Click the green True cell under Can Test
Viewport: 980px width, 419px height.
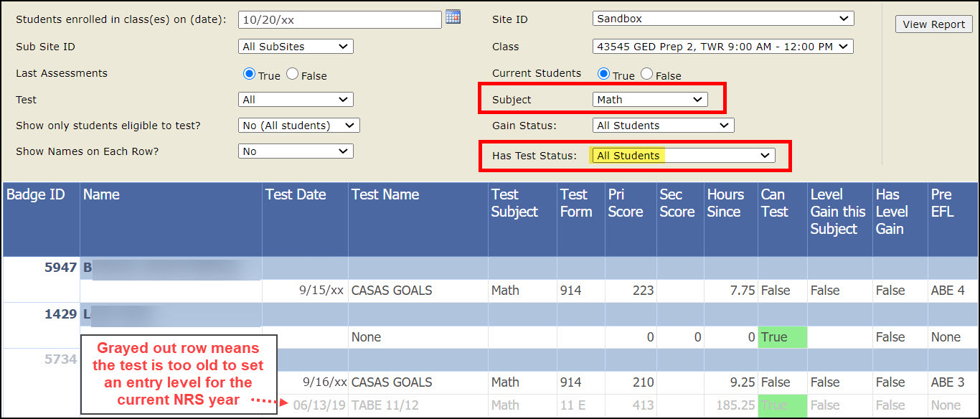pos(782,336)
